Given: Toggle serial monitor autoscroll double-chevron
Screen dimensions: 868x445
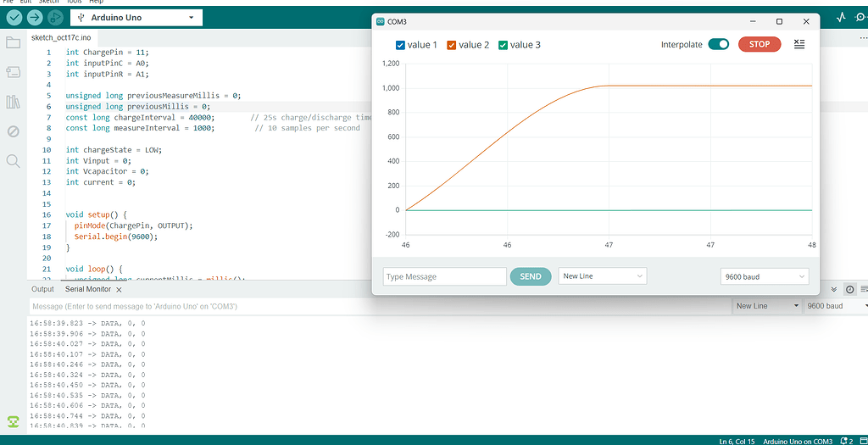Looking at the screenshot, I should [834, 289].
